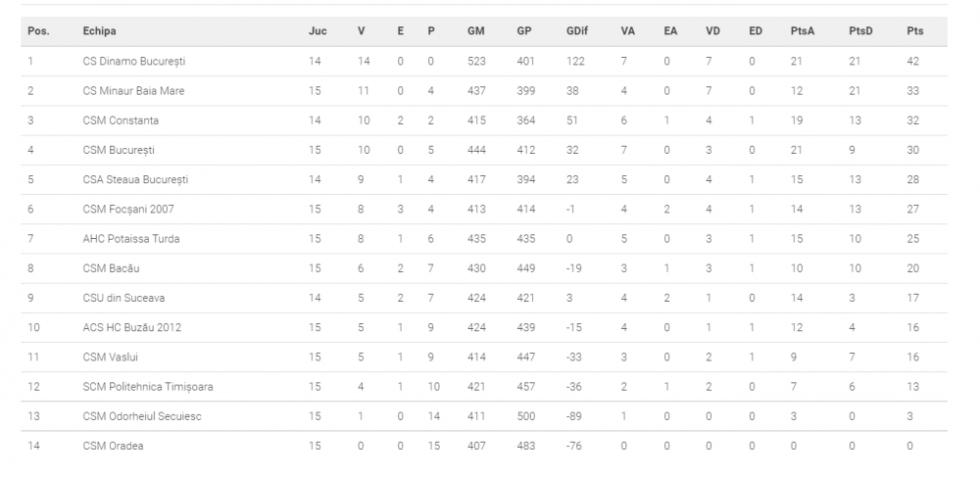Click ACS HC Buzău 2012 in the table
This screenshot has height=477, width=980.
[x=132, y=327]
